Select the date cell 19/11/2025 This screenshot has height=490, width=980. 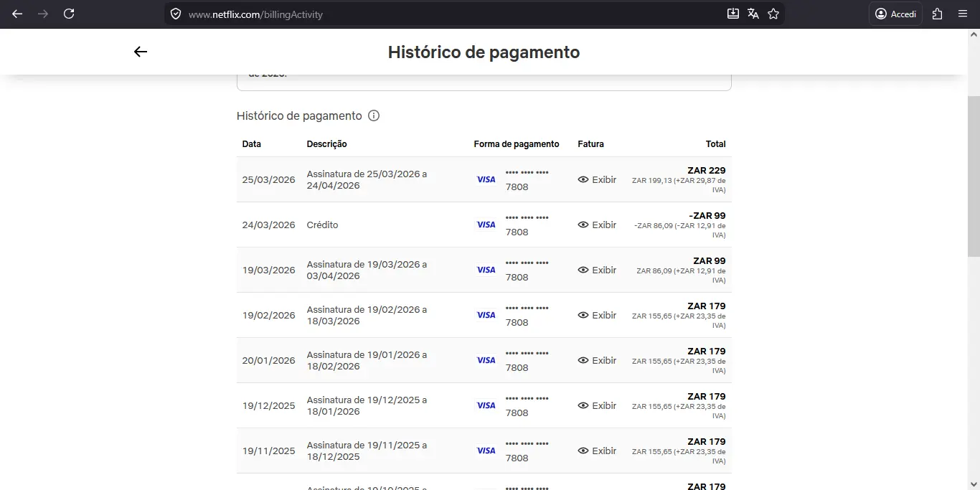pyautogui.click(x=269, y=451)
